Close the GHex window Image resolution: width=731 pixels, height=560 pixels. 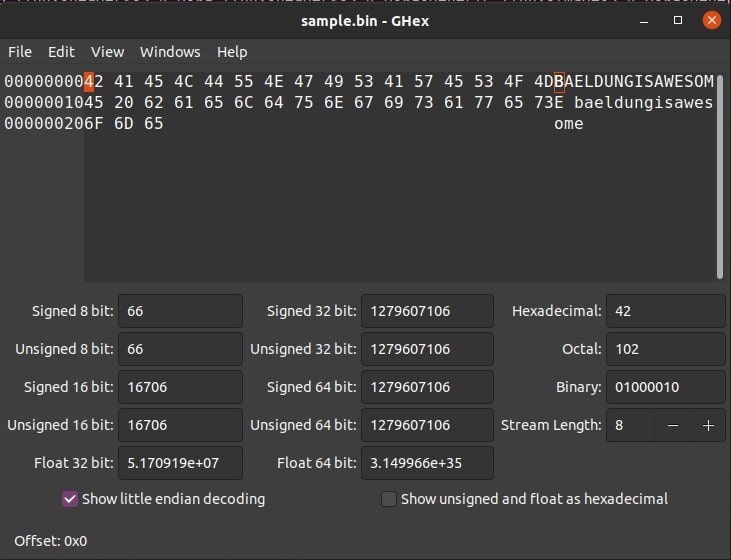click(711, 20)
